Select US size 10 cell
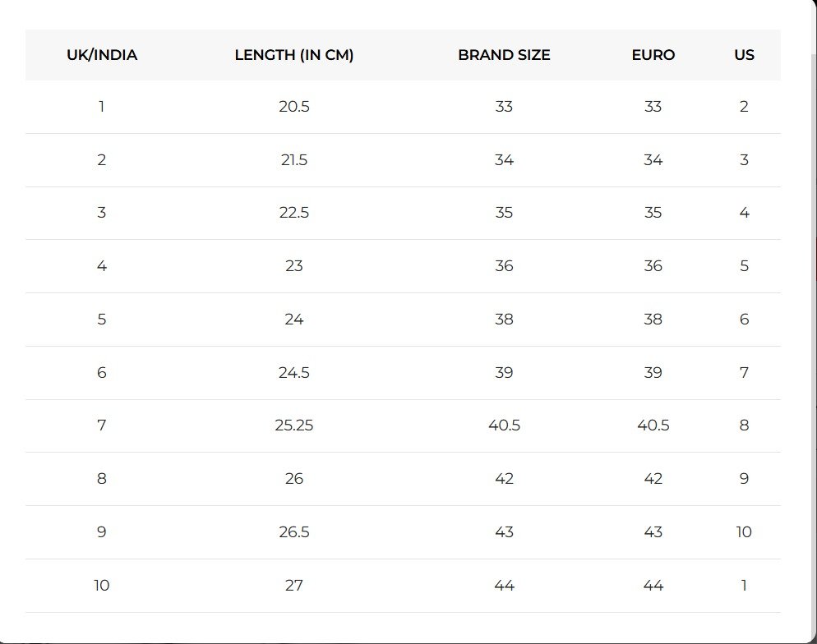This screenshot has height=644, width=817. tap(744, 531)
